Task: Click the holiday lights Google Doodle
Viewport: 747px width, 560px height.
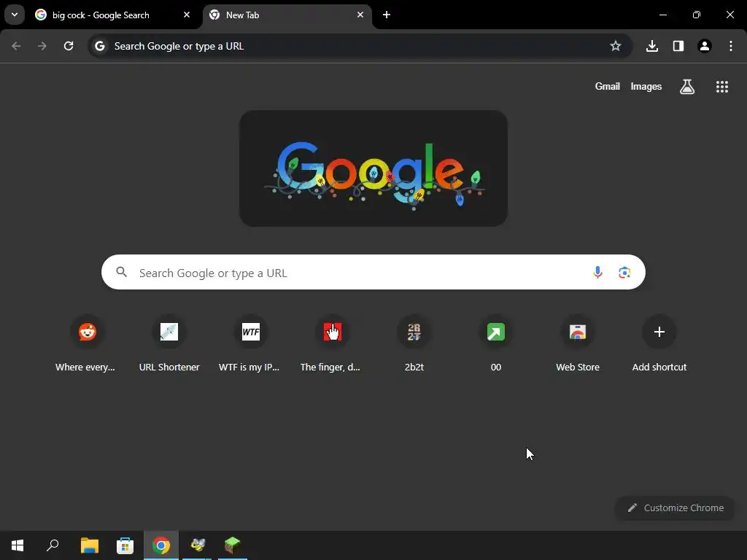Action: click(373, 168)
